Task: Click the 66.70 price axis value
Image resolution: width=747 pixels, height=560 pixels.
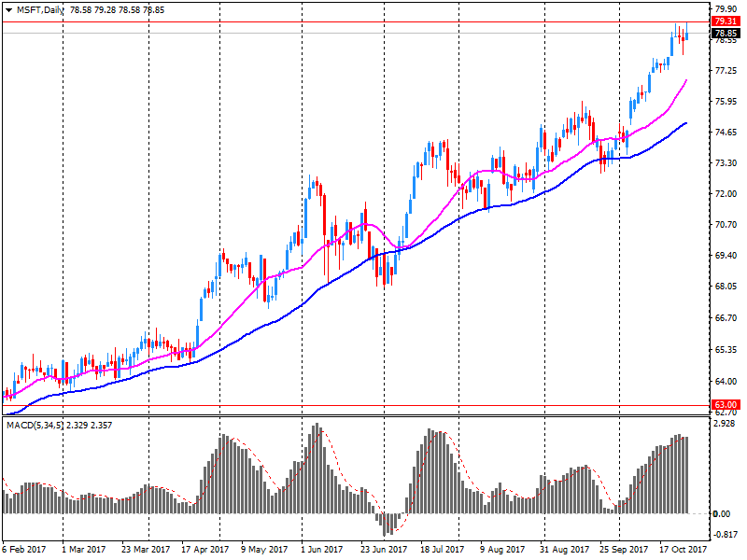Action: (x=726, y=317)
